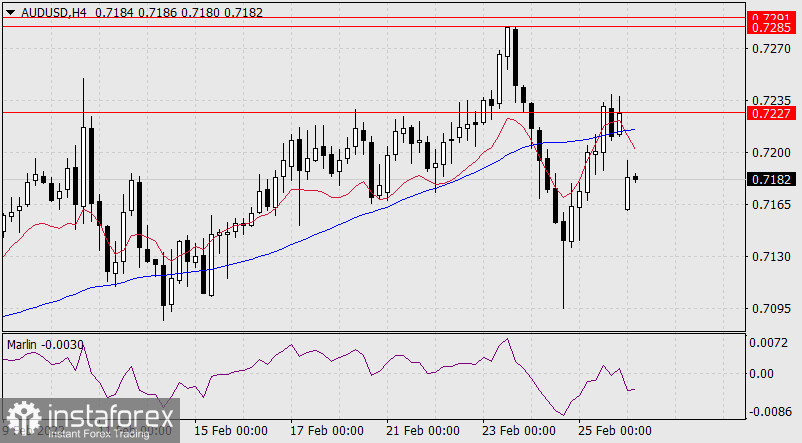The width and height of the screenshot is (802, 443).
Task: Select the Marlin indicator label
Action: [x=22, y=344]
